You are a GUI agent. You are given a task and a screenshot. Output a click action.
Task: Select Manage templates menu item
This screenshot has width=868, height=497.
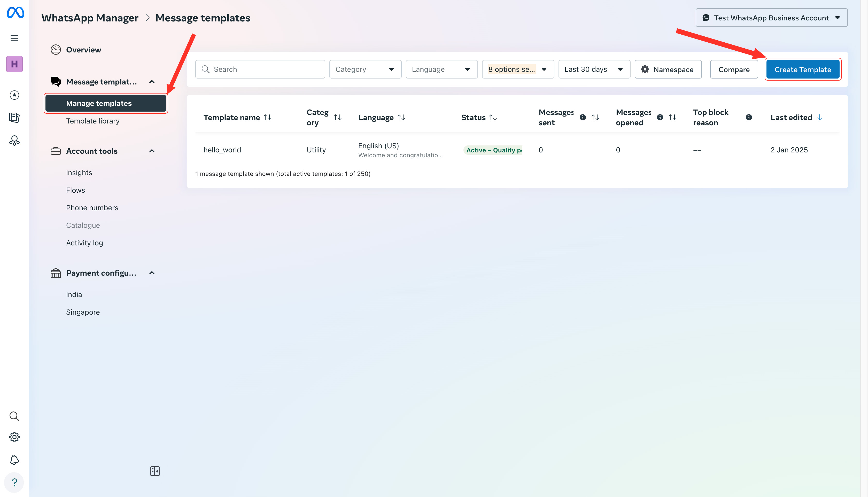point(106,103)
